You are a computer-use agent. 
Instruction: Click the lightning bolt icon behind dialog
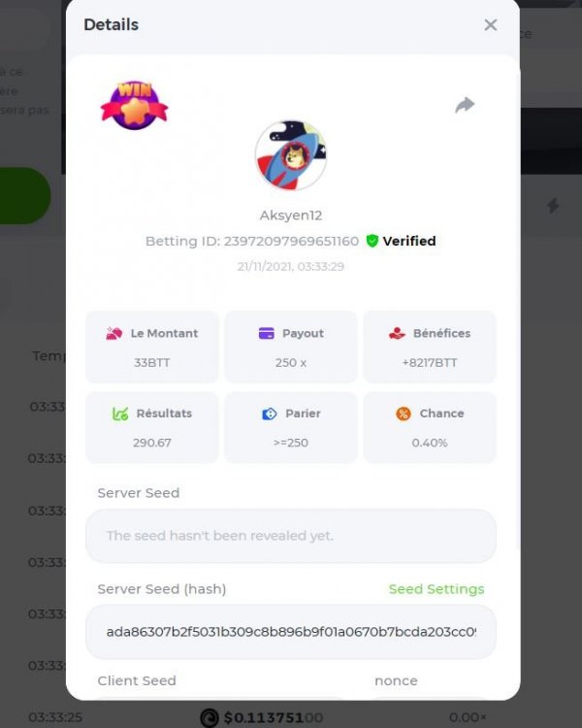coord(552,205)
